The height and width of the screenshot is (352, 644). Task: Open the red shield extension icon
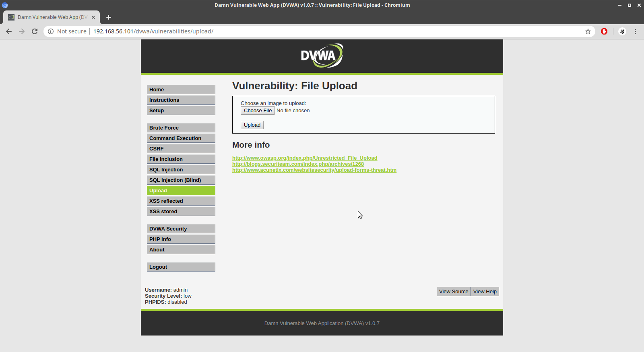tap(604, 31)
